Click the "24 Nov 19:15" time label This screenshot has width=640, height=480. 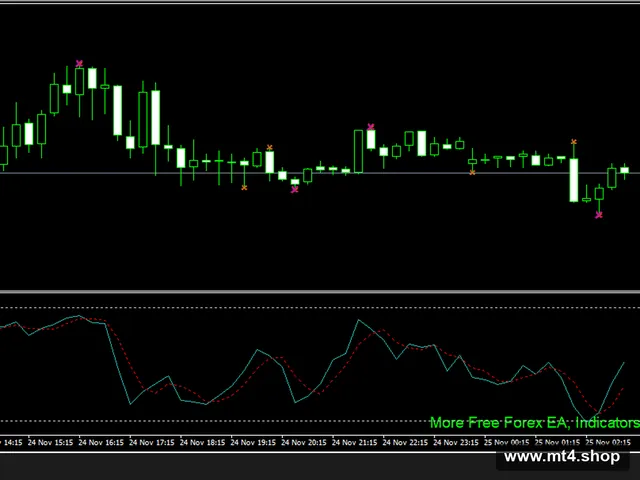pos(253,442)
